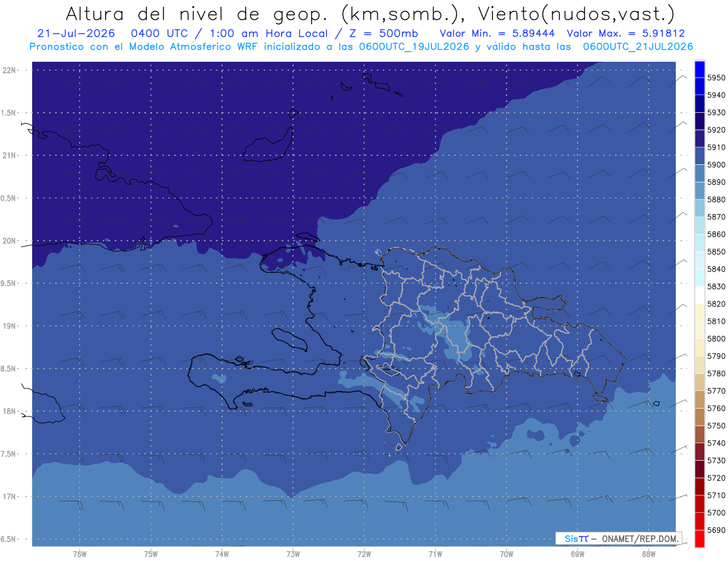Click the 73W longitude label
The width and height of the screenshot is (728, 562).
pos(293,554)
